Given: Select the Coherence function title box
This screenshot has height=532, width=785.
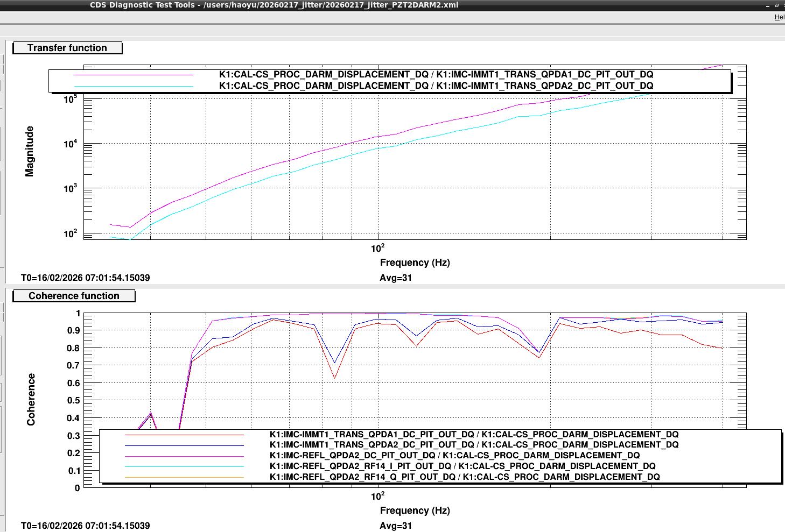Looking at the screenshot, I should 74,296.
